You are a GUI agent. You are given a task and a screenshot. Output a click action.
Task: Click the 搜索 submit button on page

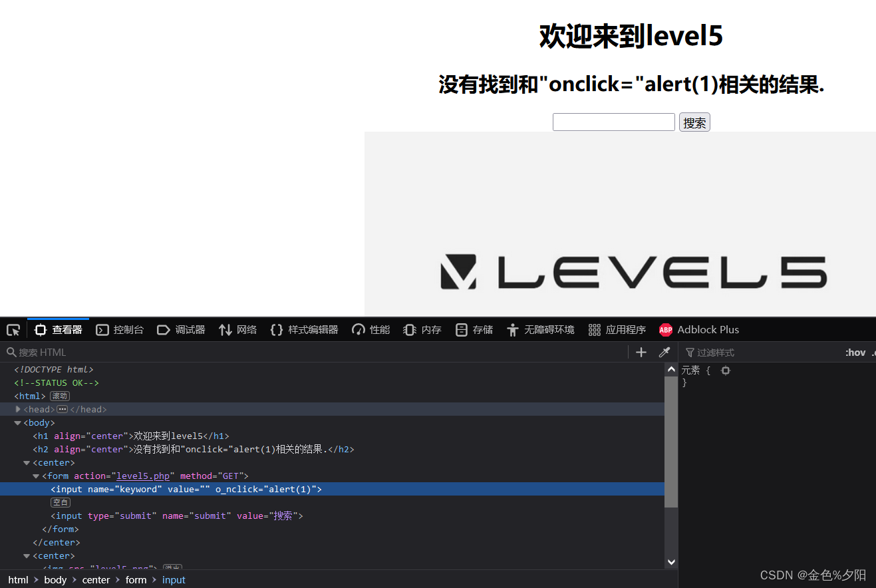tap(694, 122)
